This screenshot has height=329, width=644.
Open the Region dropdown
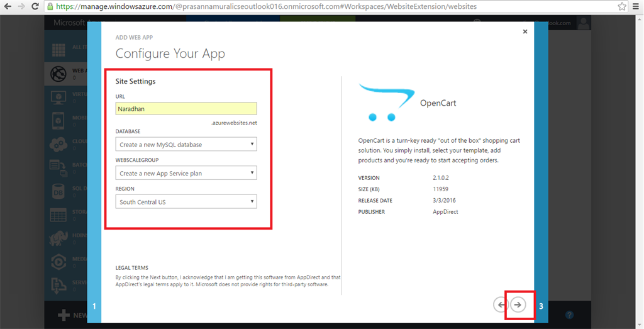point(186,202)
